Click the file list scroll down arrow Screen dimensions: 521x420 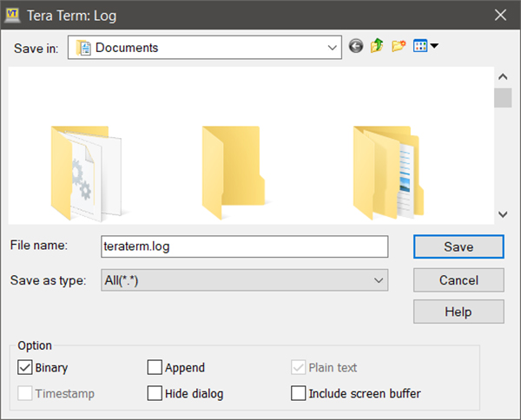tap(502, 213)
